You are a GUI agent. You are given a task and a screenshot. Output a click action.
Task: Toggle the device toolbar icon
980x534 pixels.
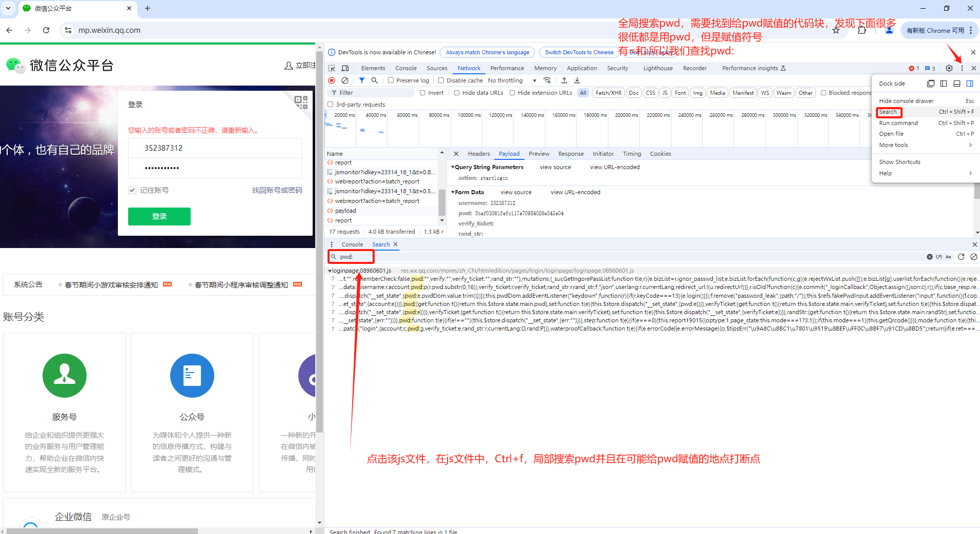click(345, 68)
